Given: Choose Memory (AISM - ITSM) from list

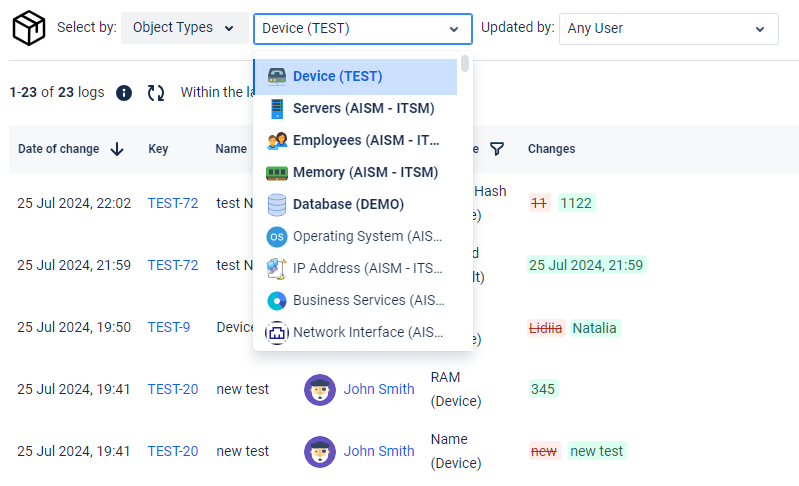Looking at the screenshot, I should pos(364,172).
